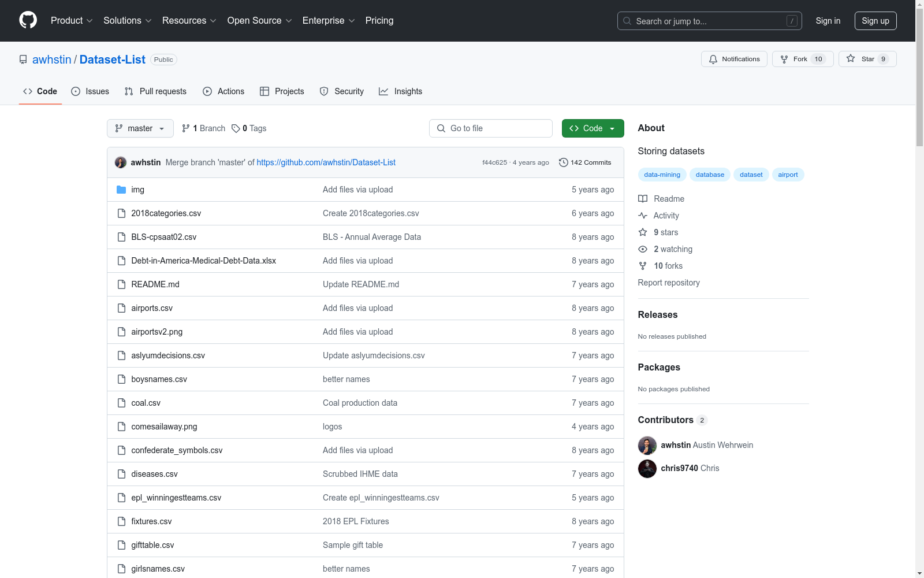Click the Pricing link
The width and height of the screenshot is (924, 578).
pyautogui.click(x=379, y=20)
